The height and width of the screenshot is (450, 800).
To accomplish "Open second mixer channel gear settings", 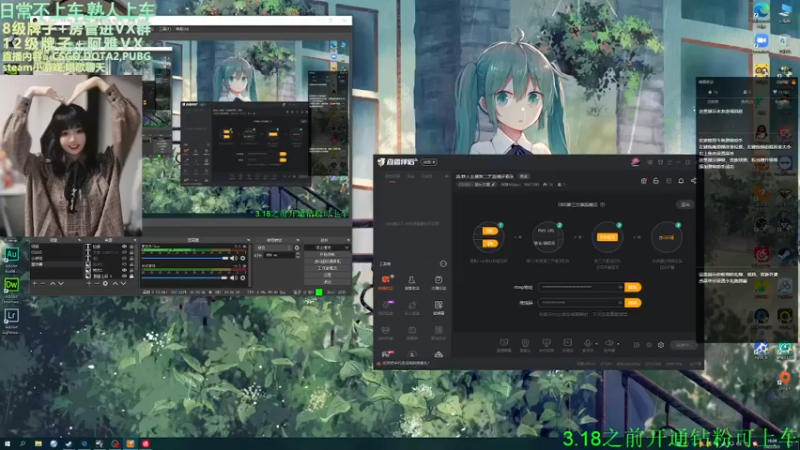I will pyautogui.click(x=243, y=278).
